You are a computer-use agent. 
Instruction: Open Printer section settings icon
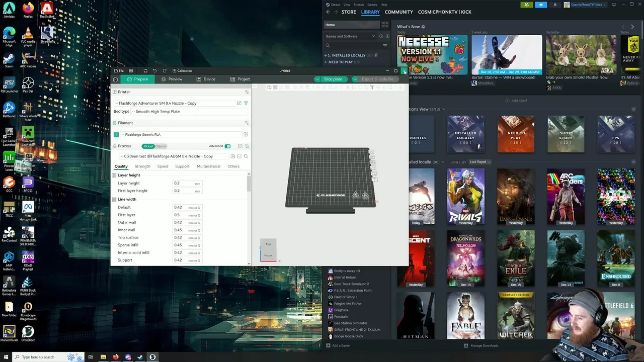[247, 92]
